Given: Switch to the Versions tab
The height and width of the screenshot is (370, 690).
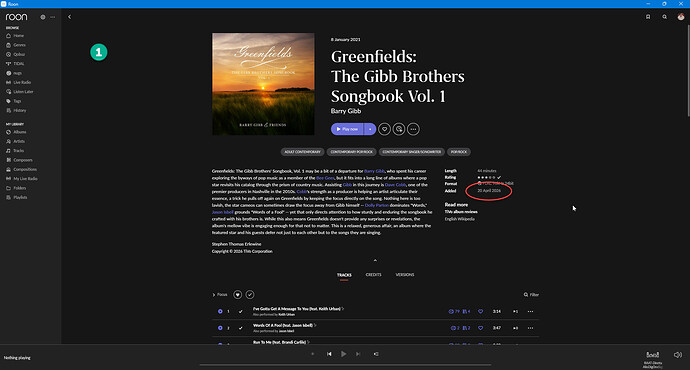Looking at the screenshot, I should click(405, 275).
